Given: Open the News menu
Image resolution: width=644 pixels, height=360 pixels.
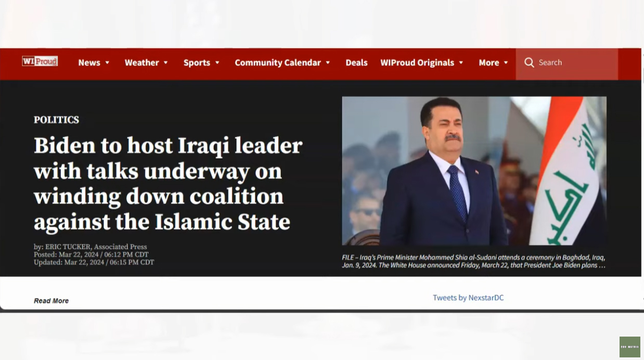Looking at the screenshot, I should coord(89,62).
